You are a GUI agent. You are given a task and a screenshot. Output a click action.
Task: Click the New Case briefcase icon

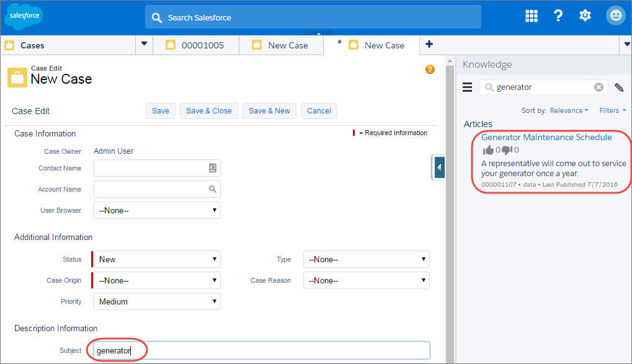tap(17, 78)
